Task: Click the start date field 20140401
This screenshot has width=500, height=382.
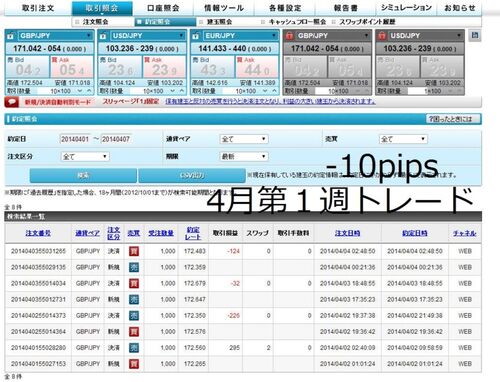Action: click(x=75, y=139)
